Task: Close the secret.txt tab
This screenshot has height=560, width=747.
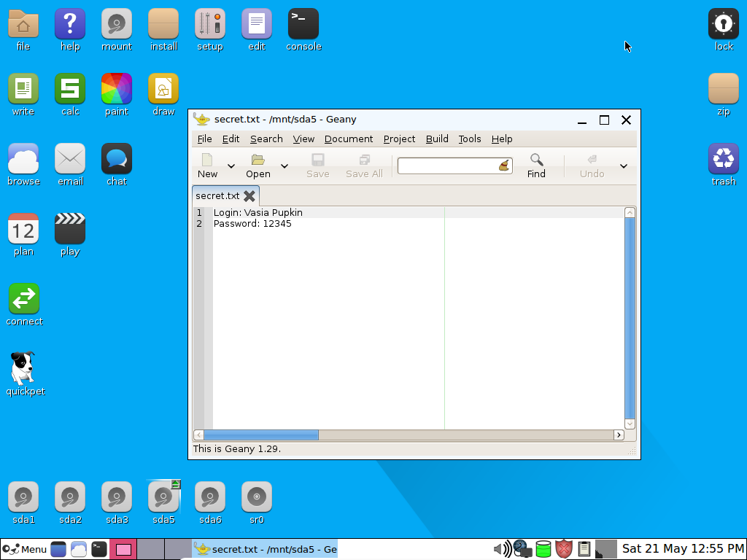Action: point(249,195)
